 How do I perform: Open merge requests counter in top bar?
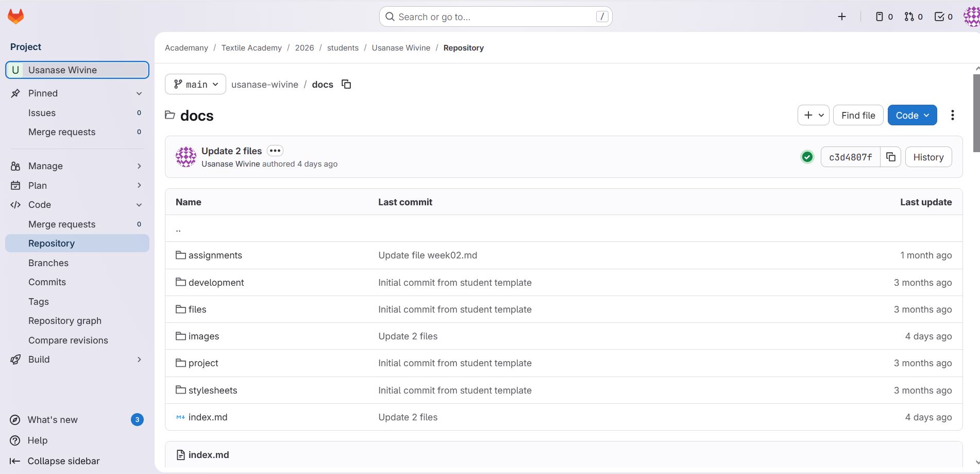pyautogui.click(x=914, y=17)
